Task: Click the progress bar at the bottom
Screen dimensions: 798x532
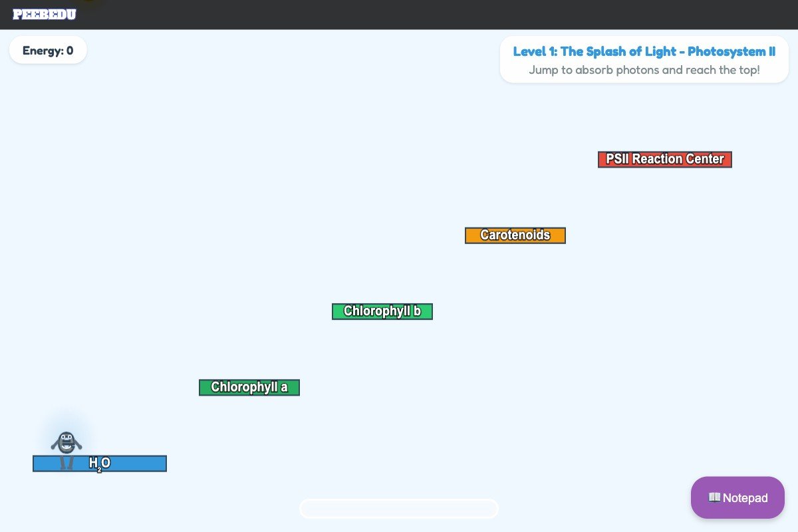Action: point(399,508)
